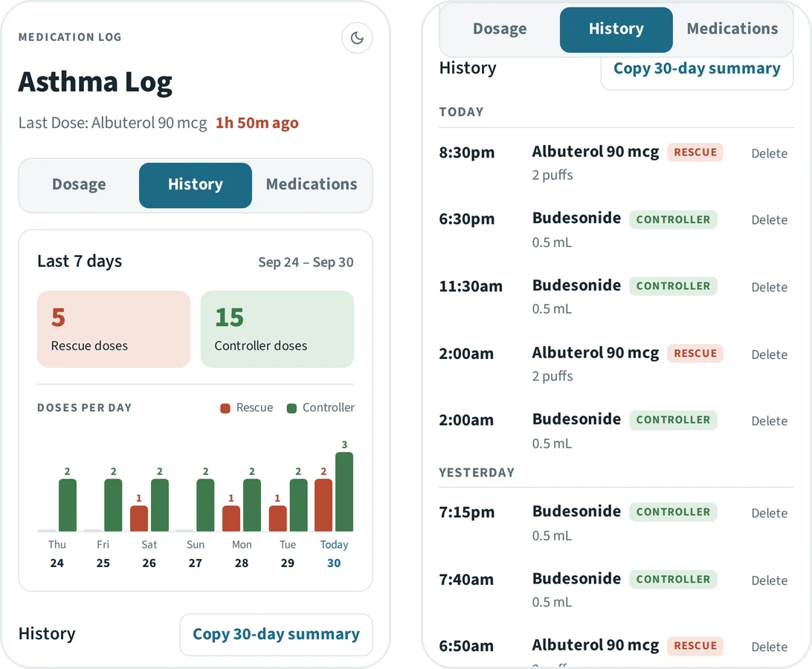
Task: Click Today's red rescue bar
Action: coord(323,505)
